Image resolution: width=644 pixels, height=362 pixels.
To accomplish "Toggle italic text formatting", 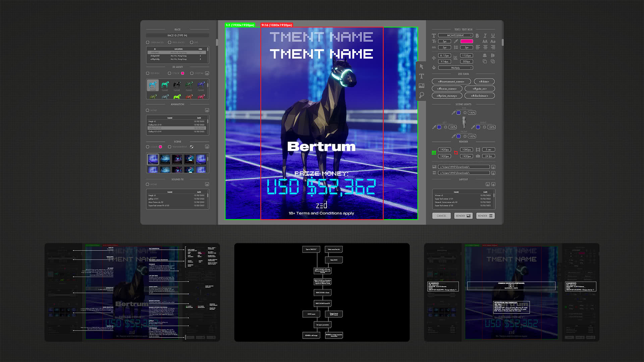I will pos(485,36).
